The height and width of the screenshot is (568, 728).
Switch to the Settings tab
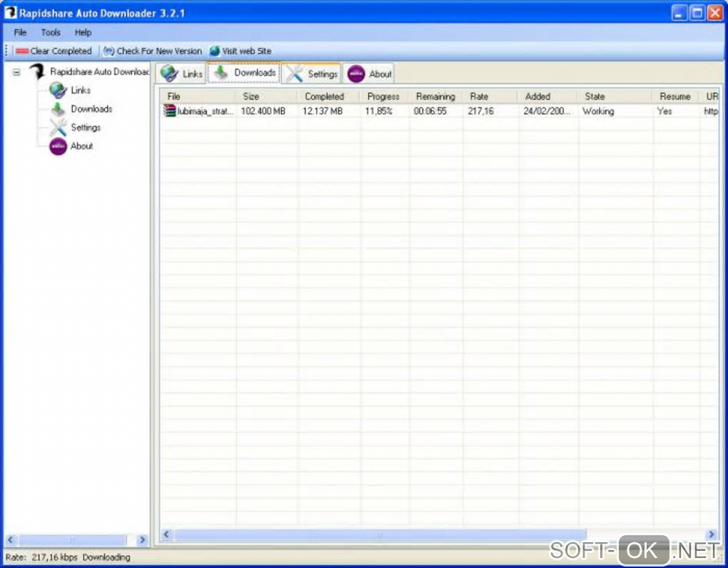coord(311,73)
